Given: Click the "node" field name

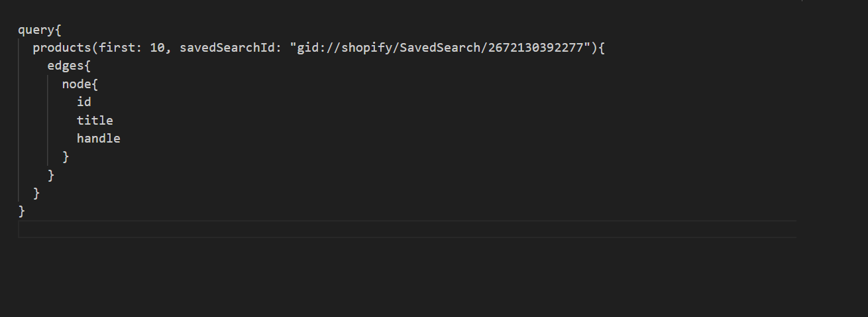Looking at the screenshot, I should (x=76, y=84).
